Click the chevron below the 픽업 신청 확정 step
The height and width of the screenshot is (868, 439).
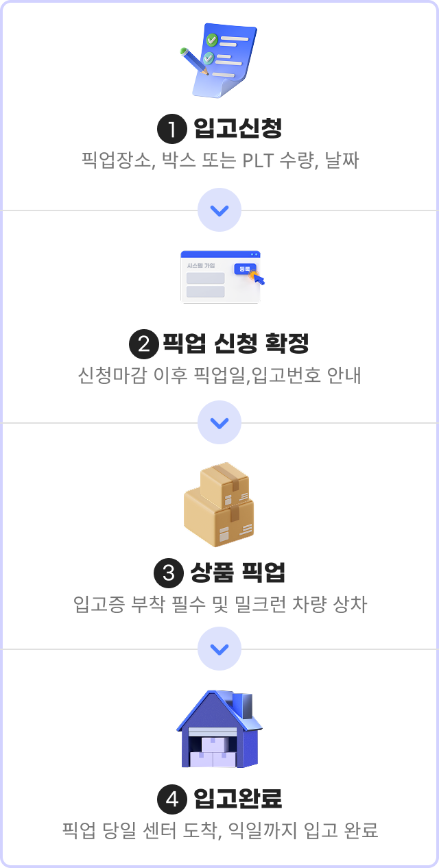(x=219, y=422)
